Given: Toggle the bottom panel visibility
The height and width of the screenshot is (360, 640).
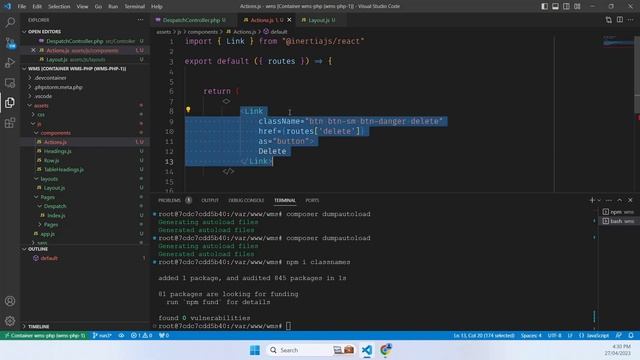Looking at the screenshot, I should tap(556, 6).
